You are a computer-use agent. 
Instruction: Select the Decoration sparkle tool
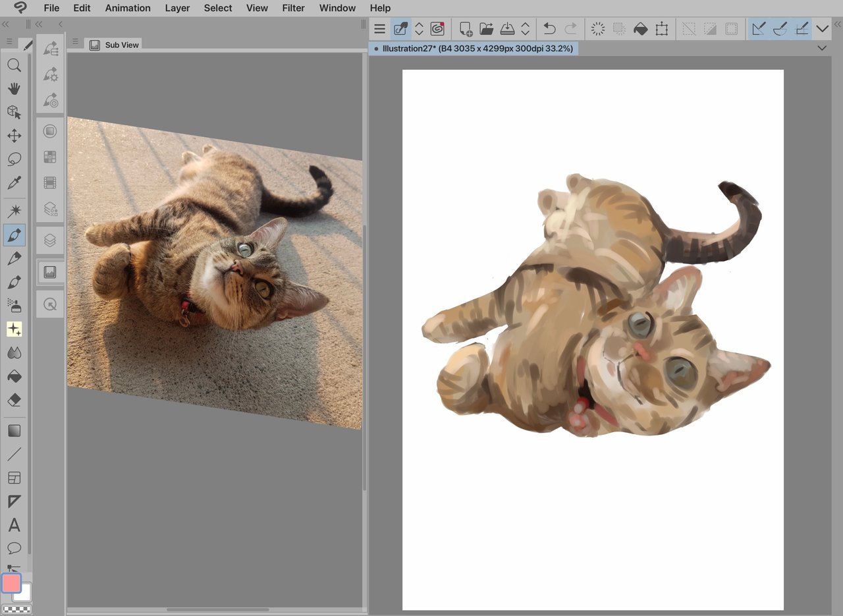point(14,329)
